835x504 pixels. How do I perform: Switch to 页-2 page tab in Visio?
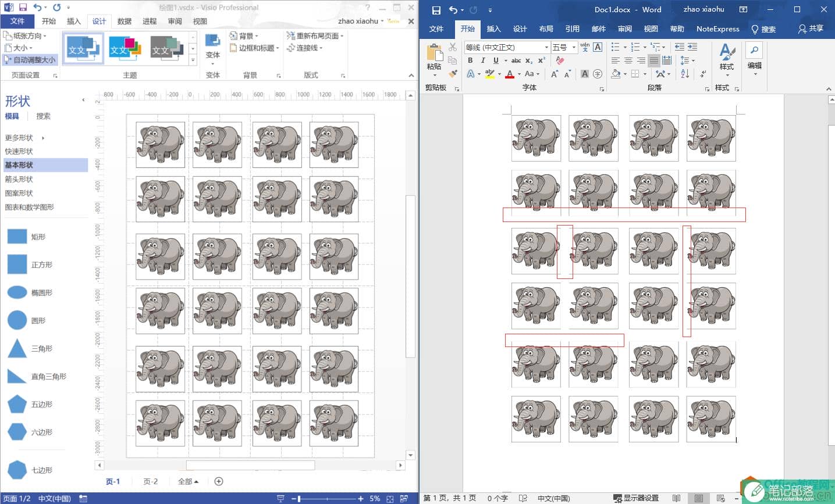[151, 481]
